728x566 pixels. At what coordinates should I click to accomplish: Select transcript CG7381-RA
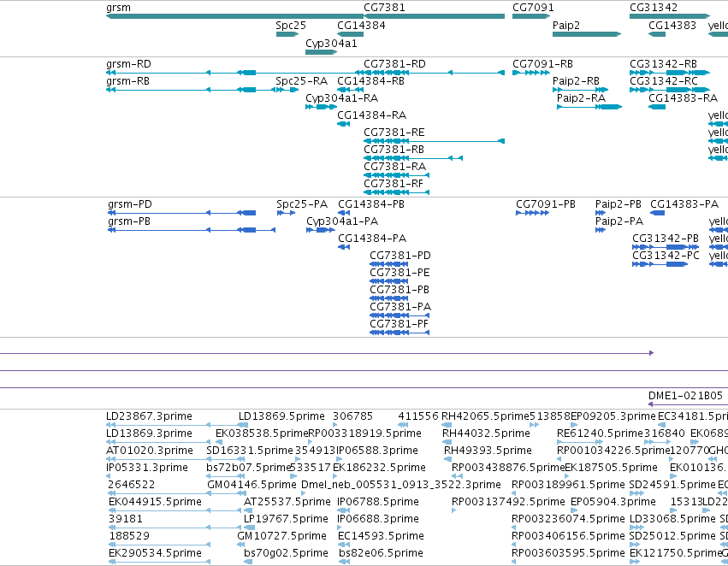394,167
